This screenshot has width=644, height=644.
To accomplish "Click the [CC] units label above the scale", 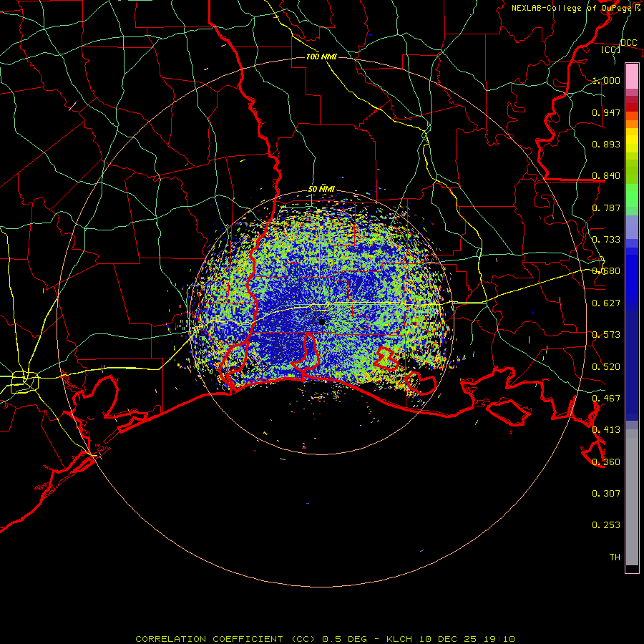I will point(611,49).
